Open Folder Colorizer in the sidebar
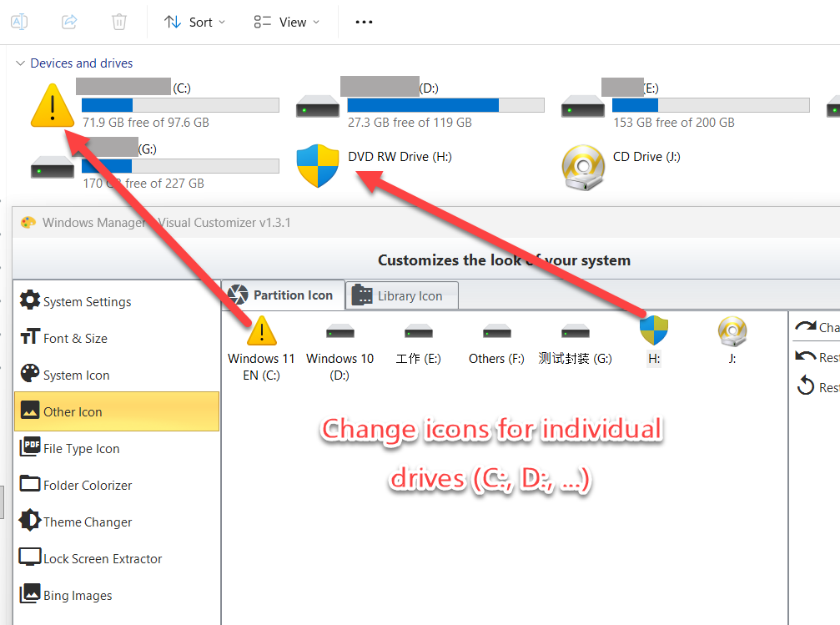This screenshot has height=625, width=840. [x=117, y=485]
